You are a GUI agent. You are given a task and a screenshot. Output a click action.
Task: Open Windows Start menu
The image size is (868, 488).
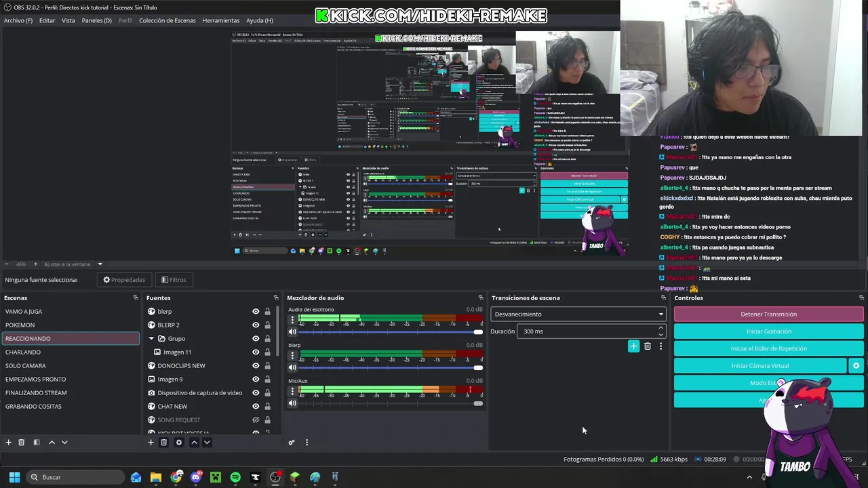click(14, 477)
